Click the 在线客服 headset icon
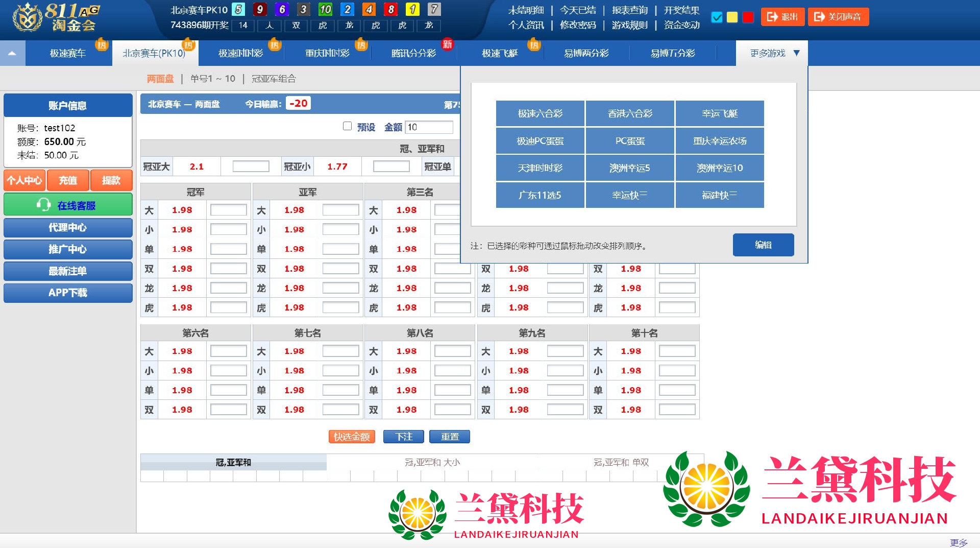This screenshot has height=548, width=980. click(x=43, y=205)
